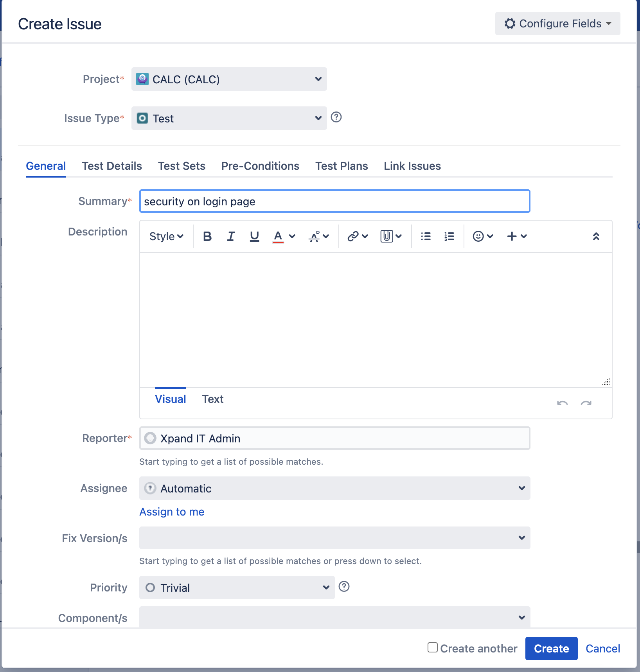Open the link insertion icon menu

[358, 236]
